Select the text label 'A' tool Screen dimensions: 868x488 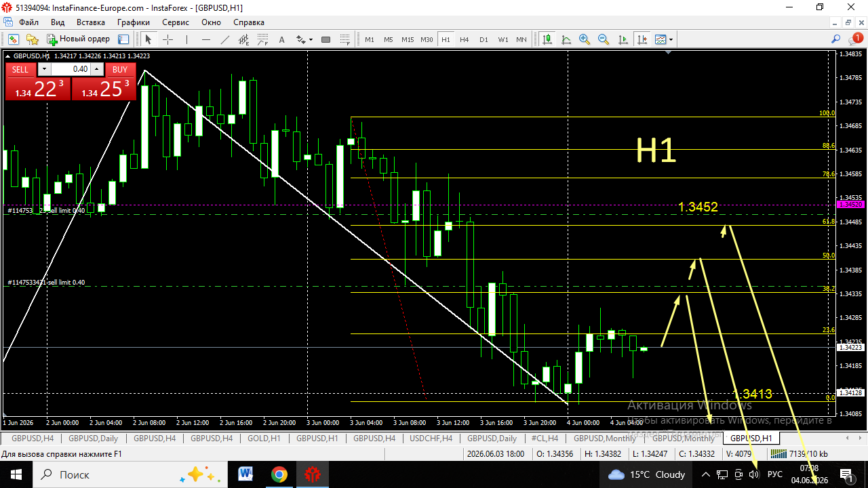[282, 39]
